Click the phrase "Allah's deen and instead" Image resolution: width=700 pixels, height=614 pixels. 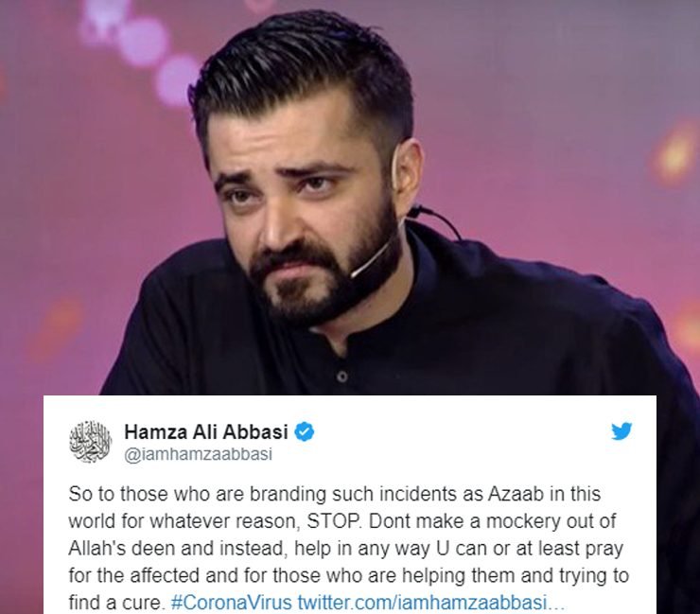pos(177,549)
